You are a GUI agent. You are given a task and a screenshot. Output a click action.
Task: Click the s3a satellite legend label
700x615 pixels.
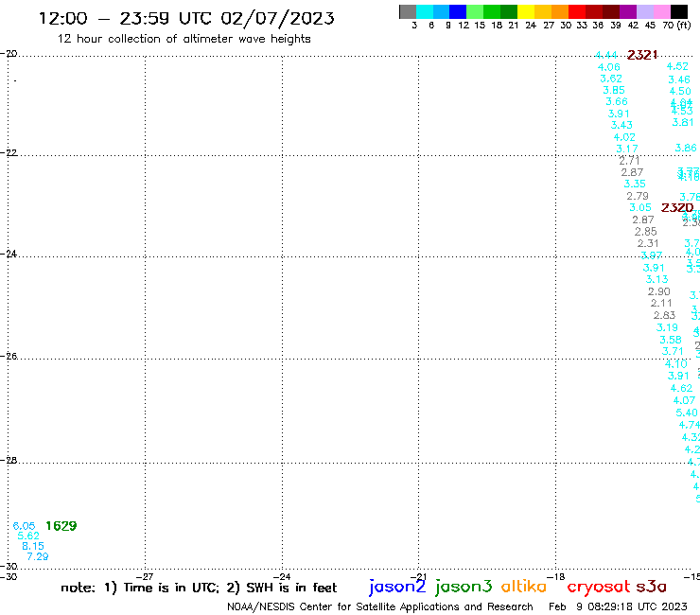coord(651,587)
